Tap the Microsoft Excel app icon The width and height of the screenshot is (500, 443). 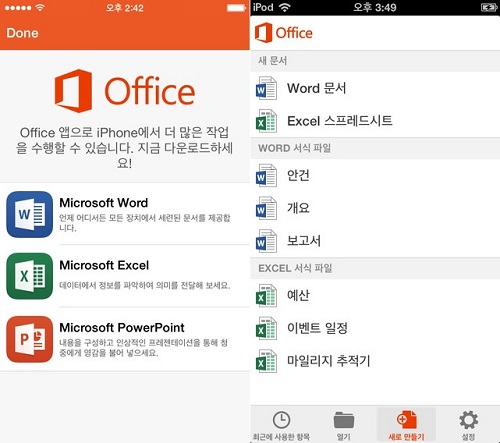(x=29, y=276)
